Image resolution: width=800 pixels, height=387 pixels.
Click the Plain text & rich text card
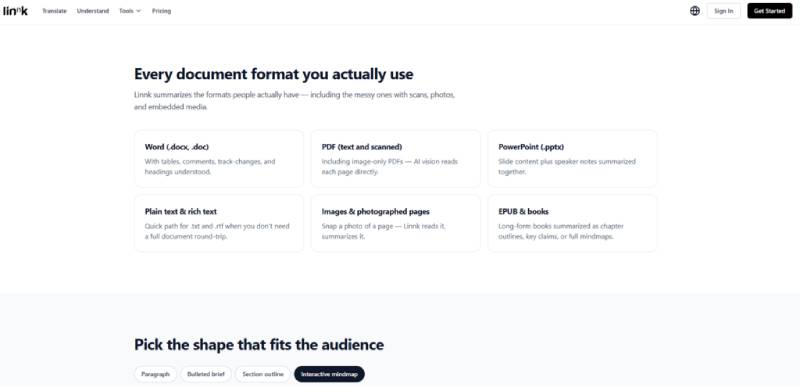point(219,223)
